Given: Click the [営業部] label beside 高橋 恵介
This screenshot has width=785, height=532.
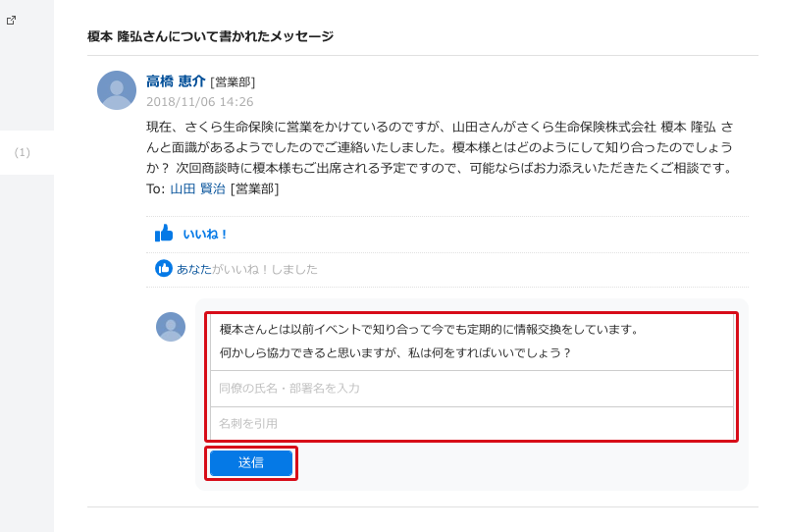Looking at the screenshot, I should (233, 82).
